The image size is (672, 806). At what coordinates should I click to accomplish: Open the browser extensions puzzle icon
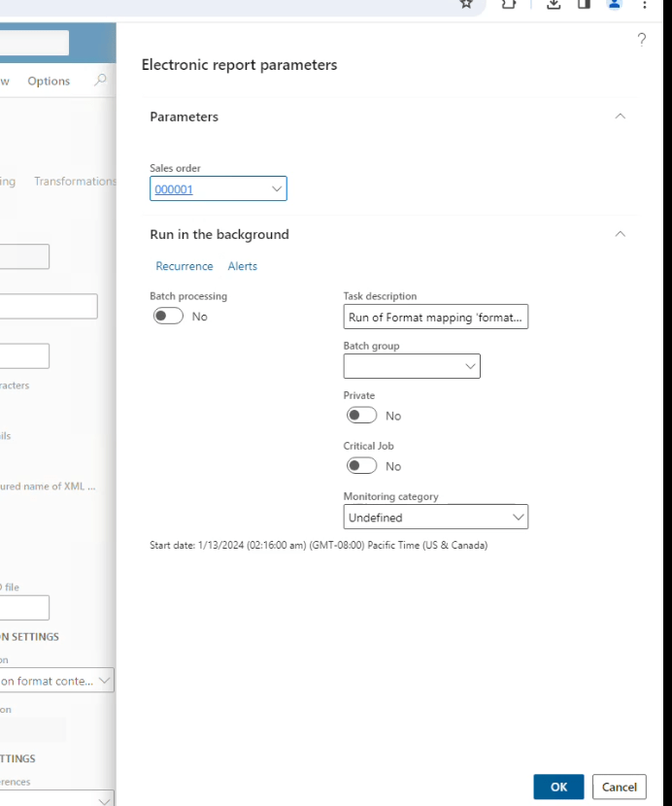click(x=508, y=4)
